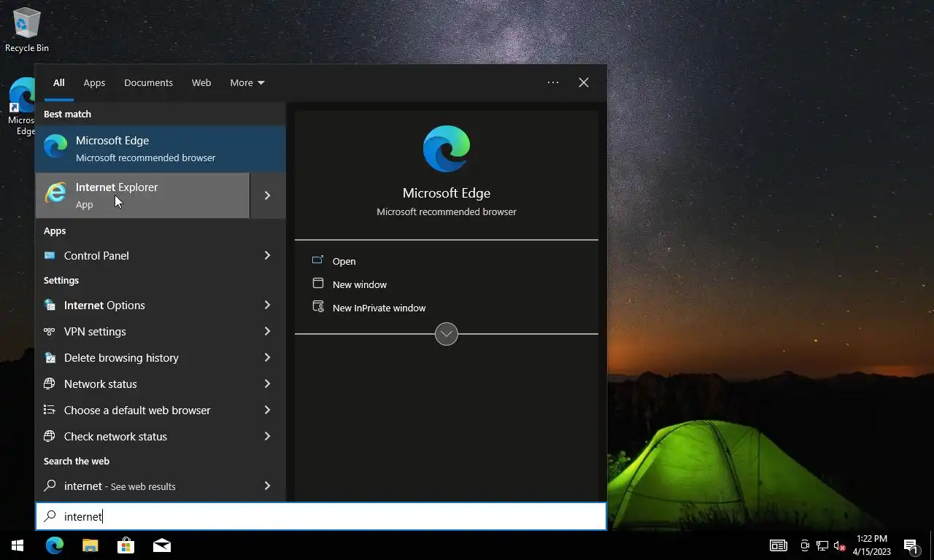Expand internet web results chevron
The image size is (934, 560).
[267, 486]
